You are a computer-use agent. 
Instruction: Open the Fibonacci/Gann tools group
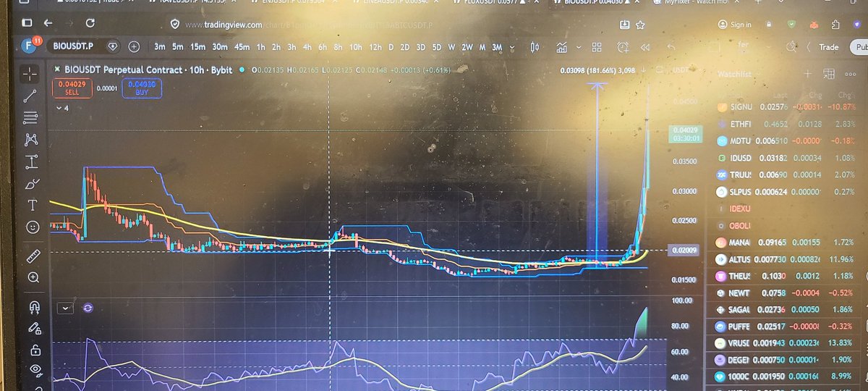pos(30,117)
